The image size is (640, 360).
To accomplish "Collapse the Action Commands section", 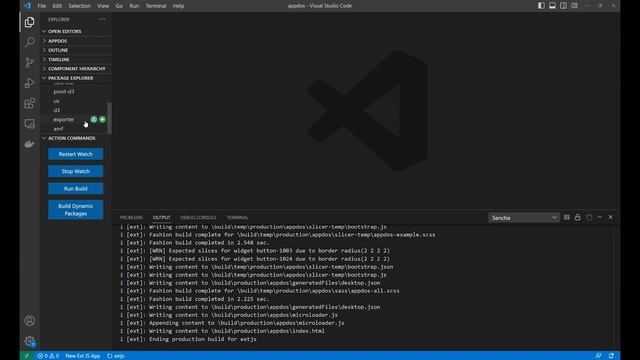I will [x=76, y=138].
